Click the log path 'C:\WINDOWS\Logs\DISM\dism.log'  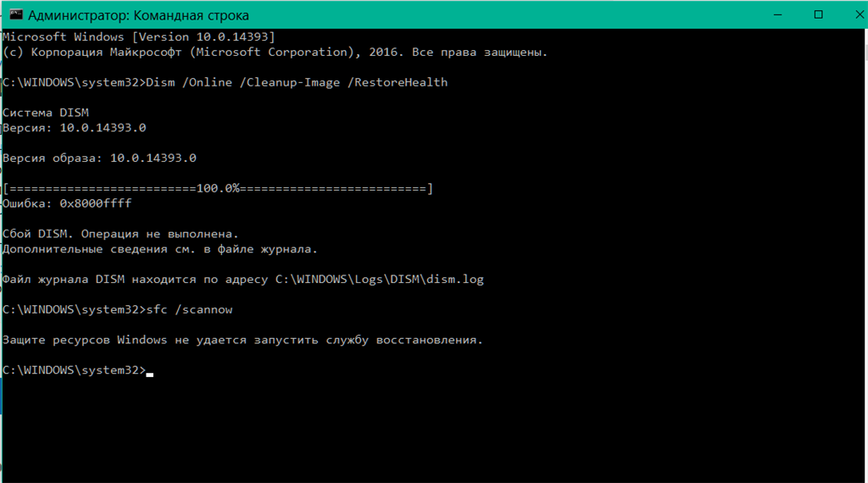click(379, 280)
